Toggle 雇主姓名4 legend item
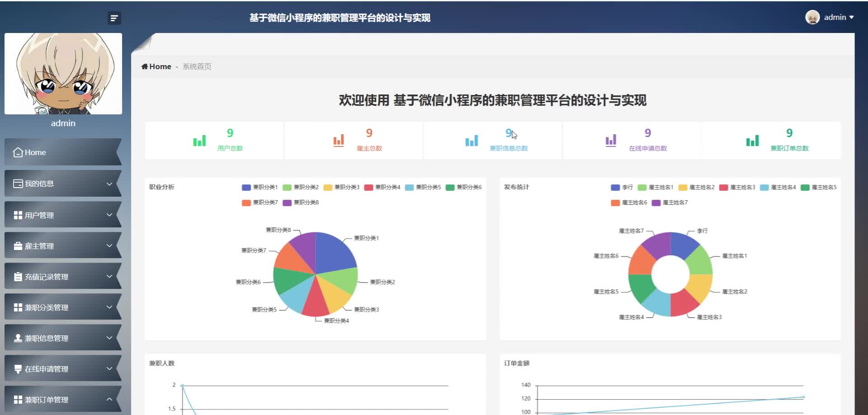 click(778, 187)
